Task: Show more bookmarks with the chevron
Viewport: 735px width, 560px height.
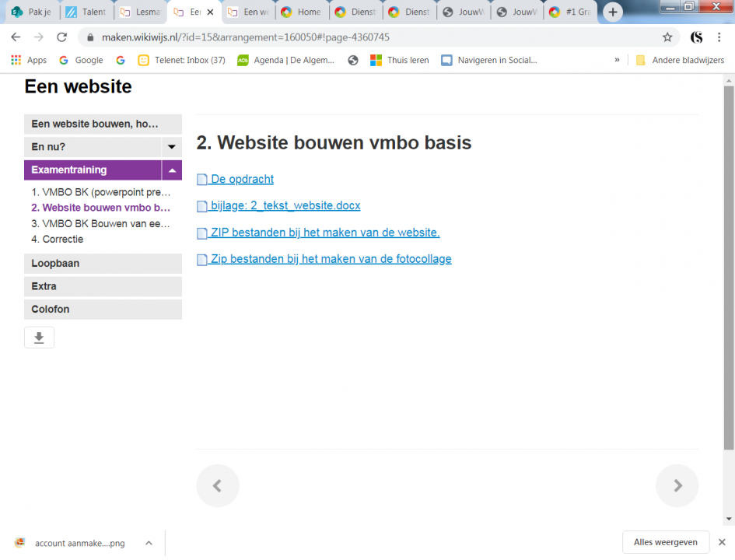Action: pos(617,60)
